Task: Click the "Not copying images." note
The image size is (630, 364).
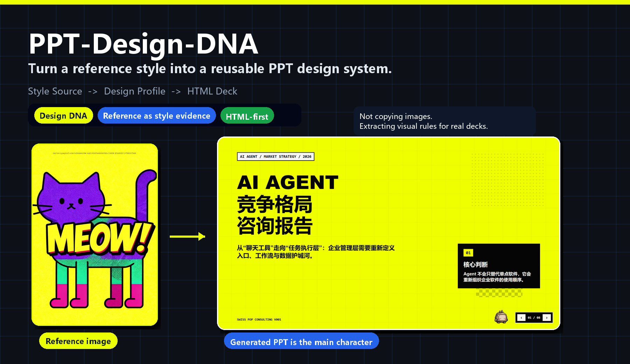Action: click(396, 116)
